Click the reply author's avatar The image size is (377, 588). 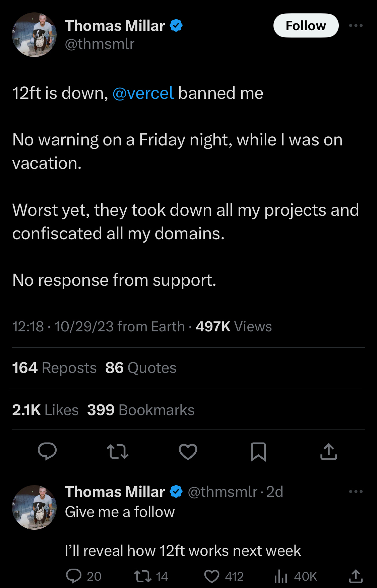[x=34, y=507]
